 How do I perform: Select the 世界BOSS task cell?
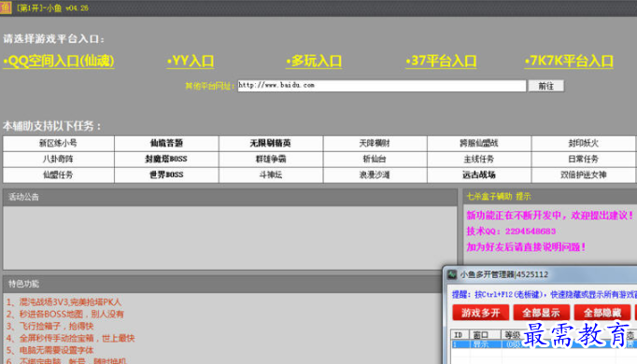tap(166, 175)
